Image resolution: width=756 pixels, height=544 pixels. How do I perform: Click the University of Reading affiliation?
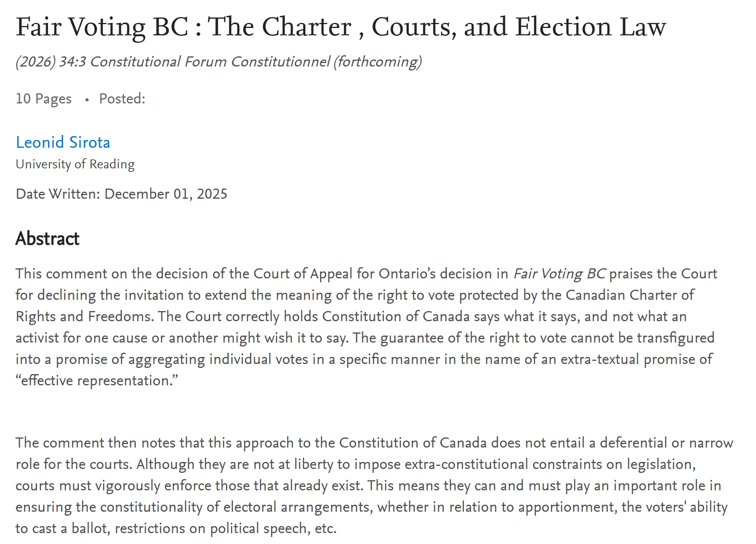click(75, 164)
